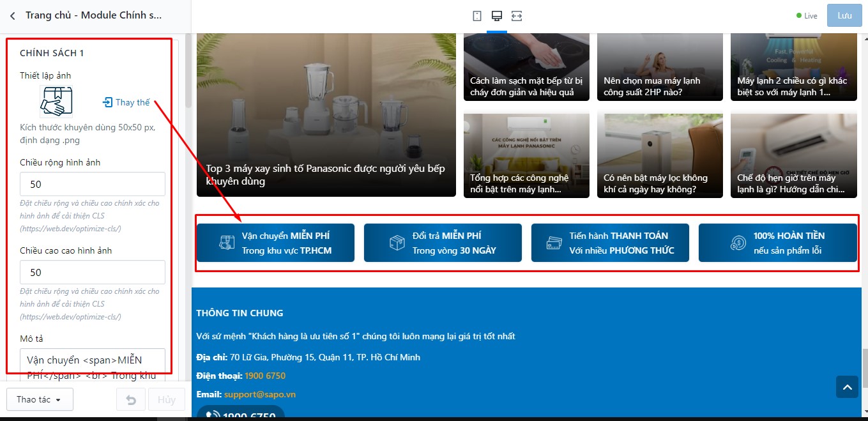Screen dimensions: 868x421
Task: Click the THÔNG TIN CHUNG footer heading
Action: coord(240,313)
